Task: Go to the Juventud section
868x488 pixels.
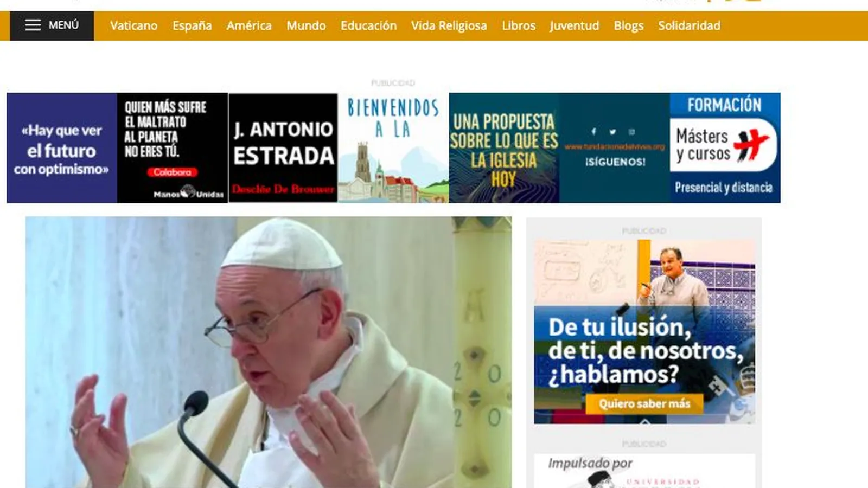Action: click(574, 26)
